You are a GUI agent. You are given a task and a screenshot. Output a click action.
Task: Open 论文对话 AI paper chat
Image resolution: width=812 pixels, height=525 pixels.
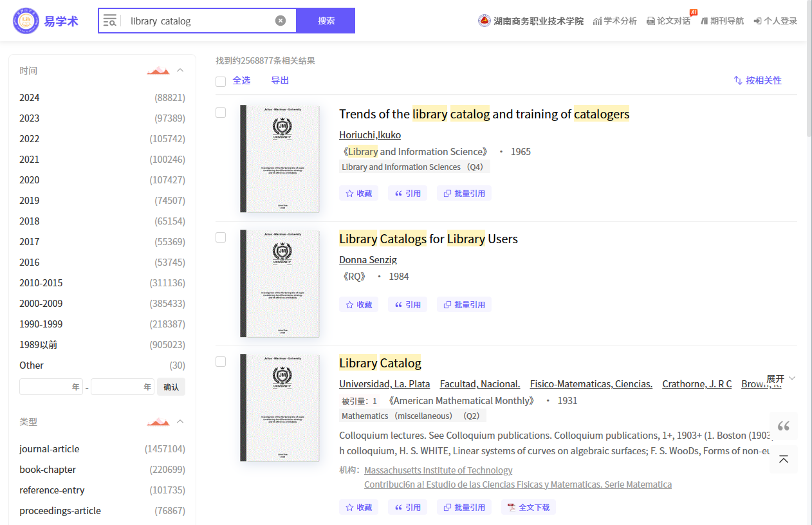tap(668, 21)
